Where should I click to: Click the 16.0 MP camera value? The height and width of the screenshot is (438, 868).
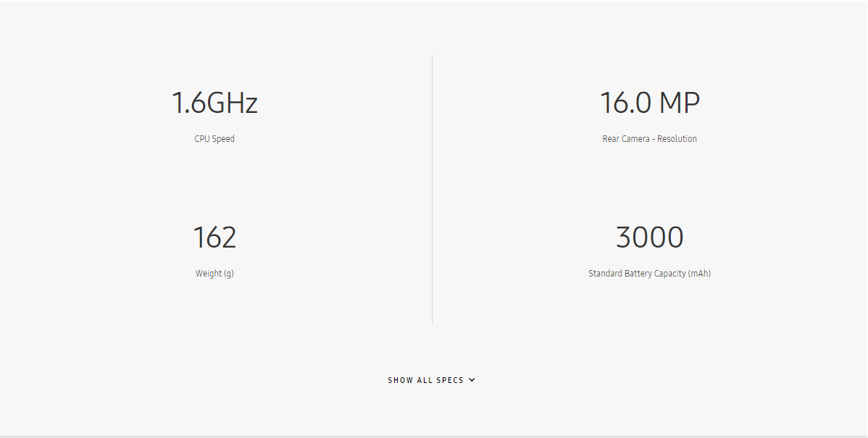pos(649,103)
